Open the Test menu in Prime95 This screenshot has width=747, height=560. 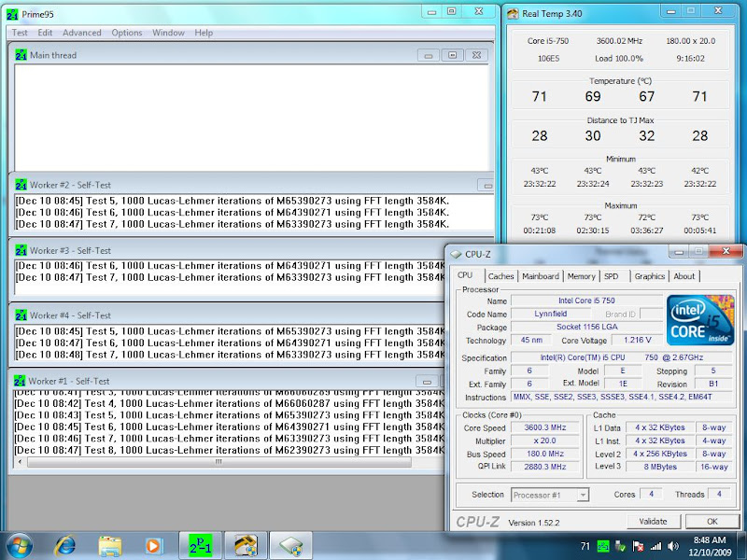tap(20, 33)
